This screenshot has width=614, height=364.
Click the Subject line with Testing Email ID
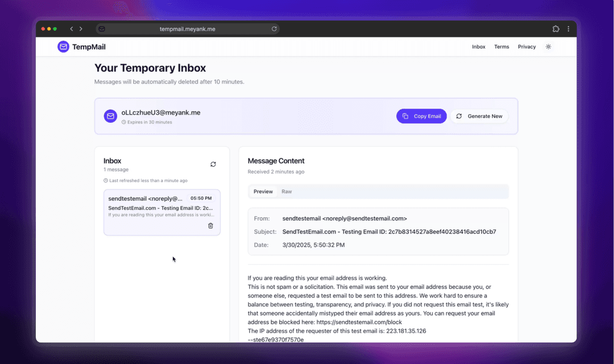[x=389, y=232]
